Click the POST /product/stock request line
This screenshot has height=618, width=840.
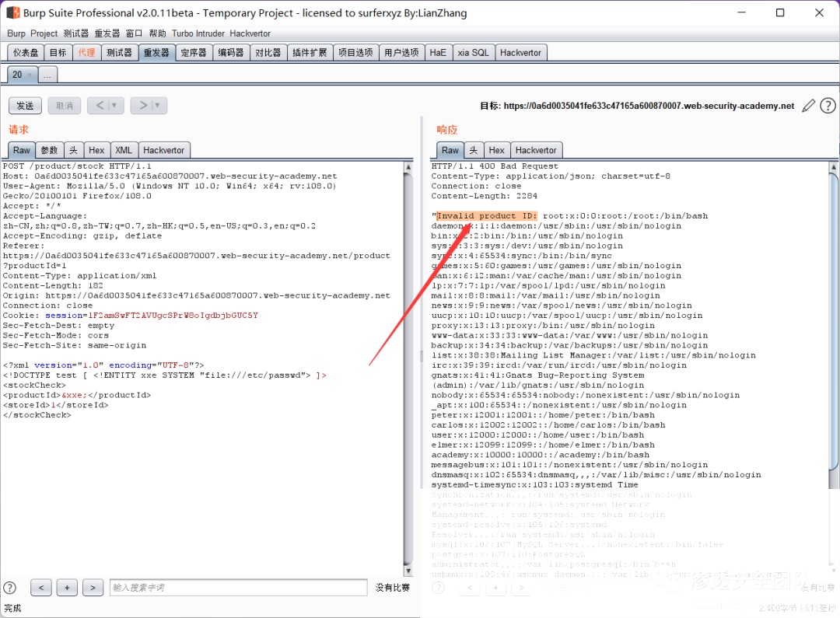[77, 166]
